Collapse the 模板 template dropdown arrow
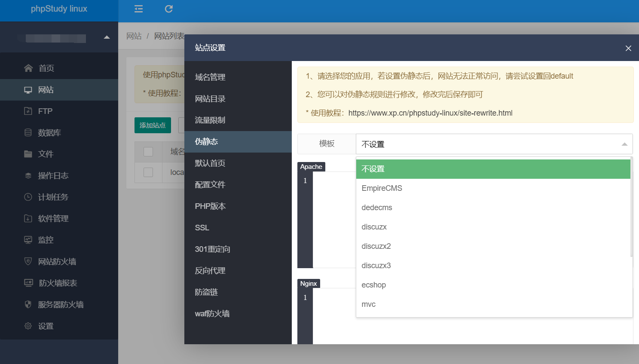 click(624, 144)
